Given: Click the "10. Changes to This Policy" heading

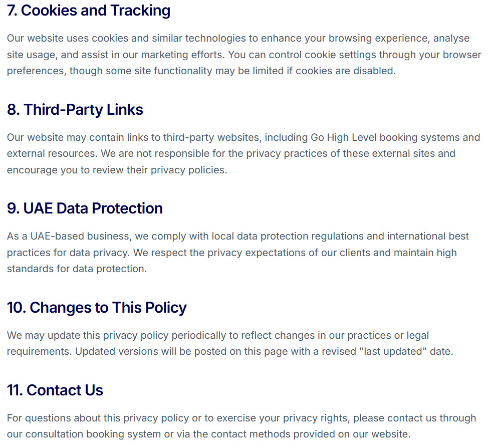Looking at the screenshot, I should (97, 307).
